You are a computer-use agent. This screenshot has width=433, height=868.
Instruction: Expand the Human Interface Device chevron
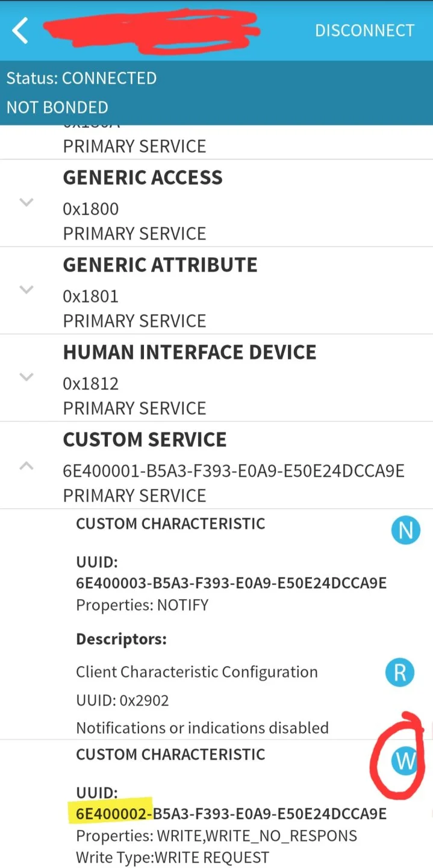pyautogui.click(x=26, y=377)
